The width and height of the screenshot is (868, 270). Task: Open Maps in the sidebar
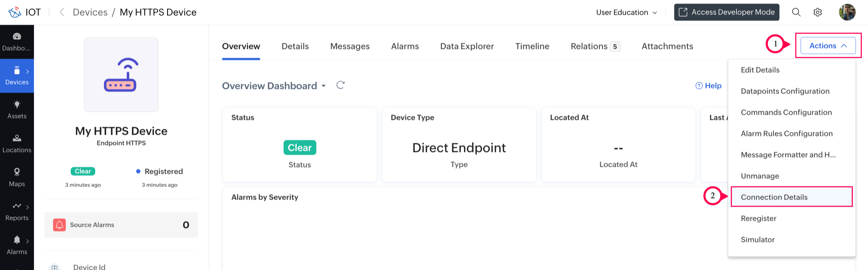[x=17, y=177]
